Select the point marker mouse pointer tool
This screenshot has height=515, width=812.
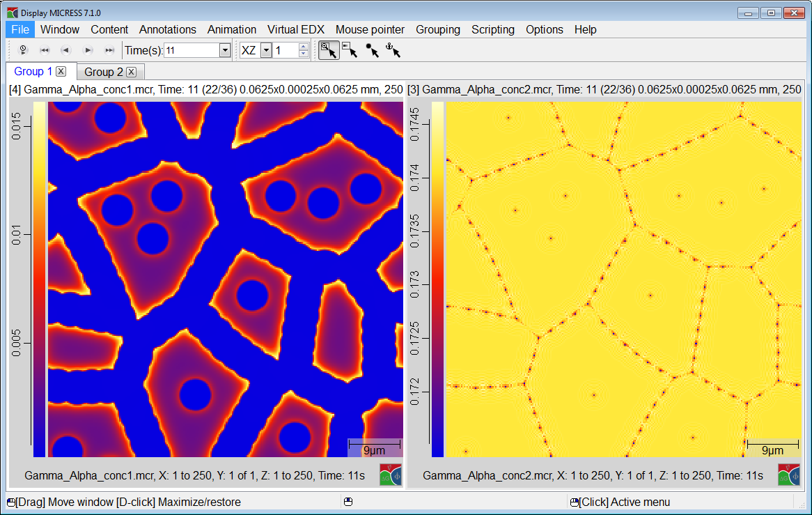(x=372, y=50)
